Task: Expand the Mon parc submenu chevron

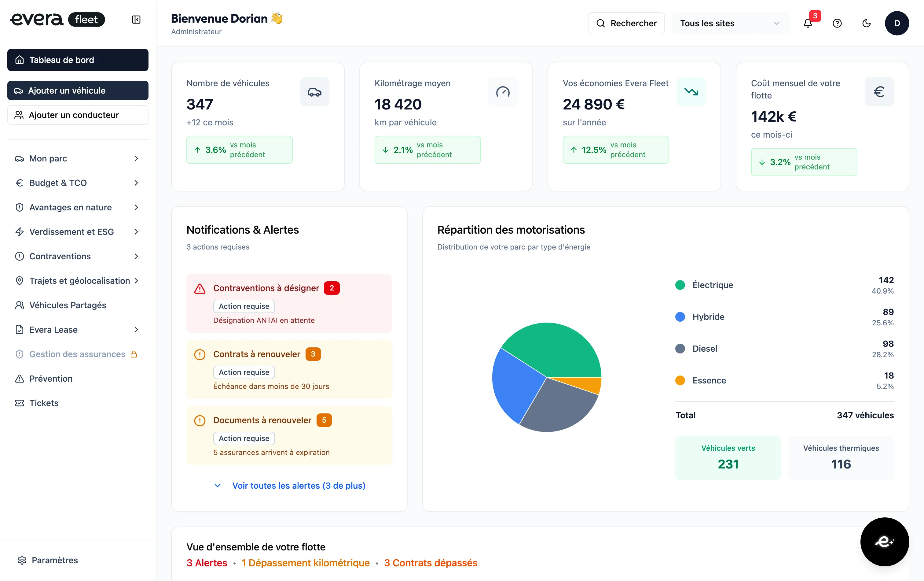Action: point(136,159)
